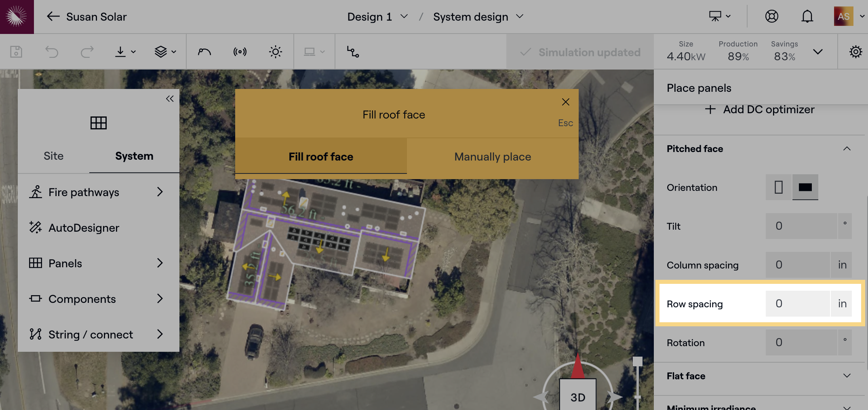Open the settings gear icon
The height and width of the screenshot is (410, 868).
coord(855,52)
